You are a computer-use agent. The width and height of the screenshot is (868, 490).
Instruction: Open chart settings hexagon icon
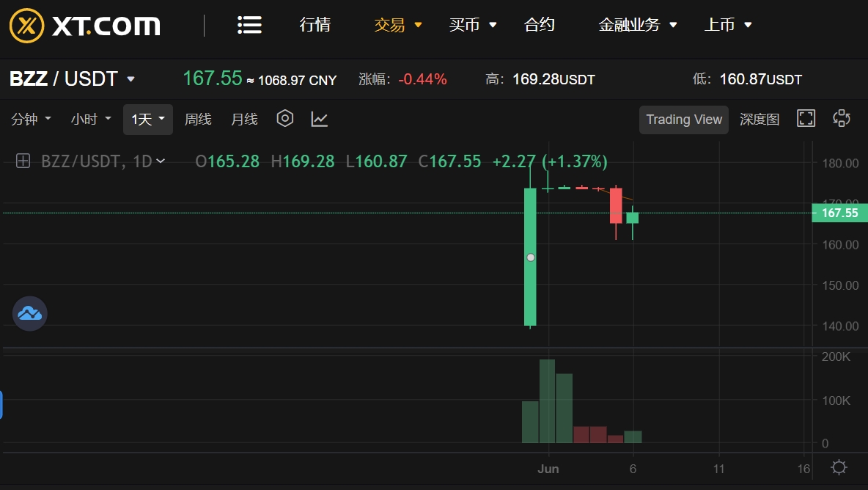[x=284, y=119]
